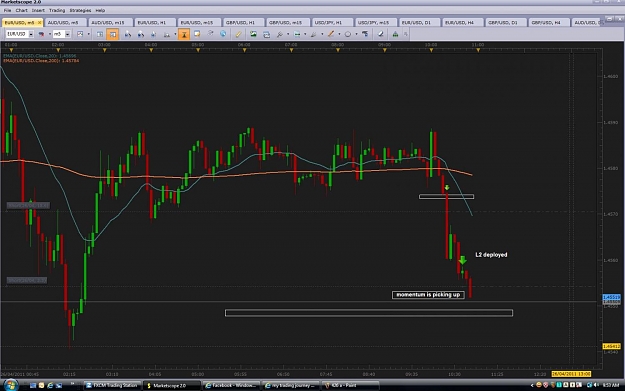Open the Windows Start menu

point(11,385)
